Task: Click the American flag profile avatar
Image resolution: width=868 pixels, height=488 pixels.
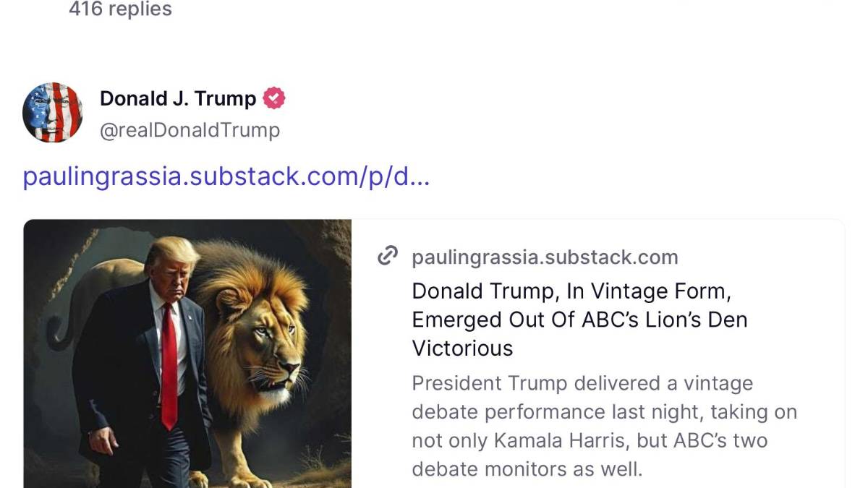Action: coord(52,112)
